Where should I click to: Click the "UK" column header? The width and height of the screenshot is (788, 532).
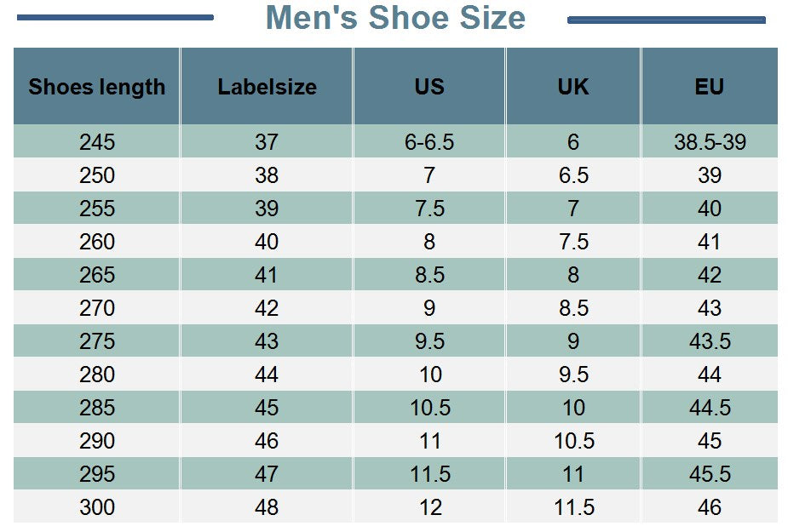tap(572, 87)
